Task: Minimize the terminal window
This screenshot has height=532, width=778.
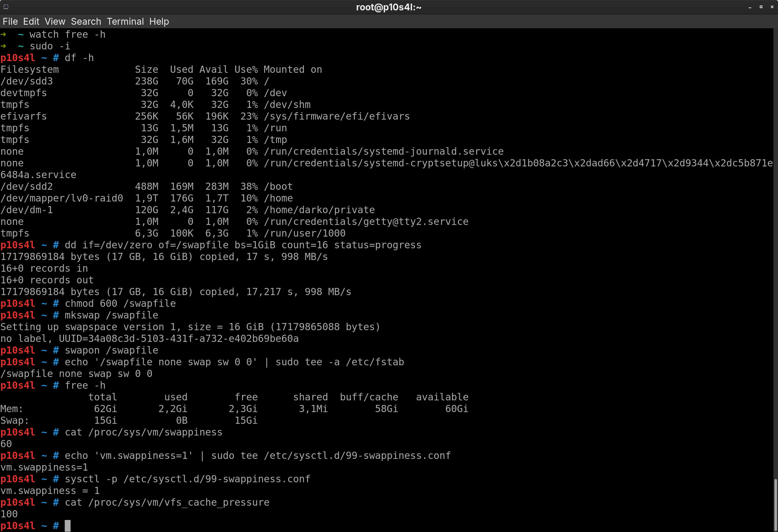Action: coord(750,7)
